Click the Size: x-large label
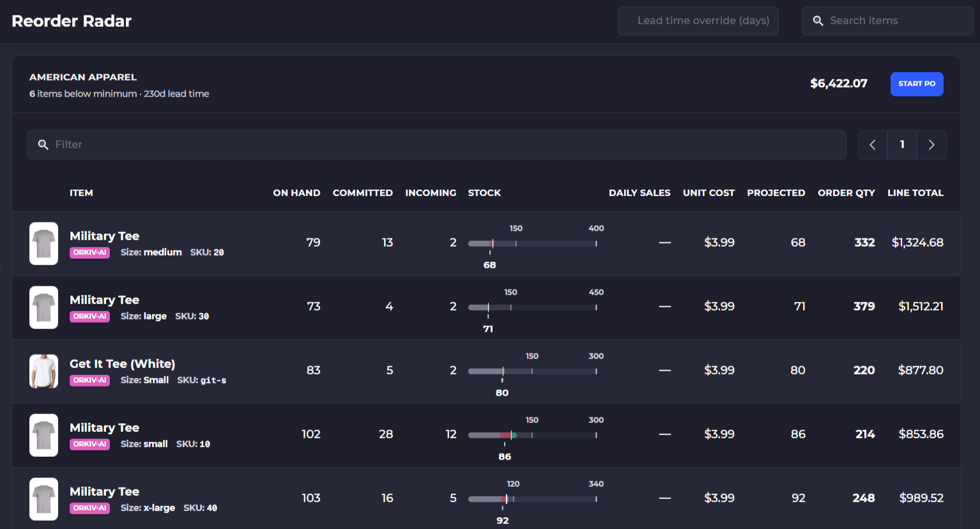The height and width of the screenshot is (529, 980). (148, 508)
